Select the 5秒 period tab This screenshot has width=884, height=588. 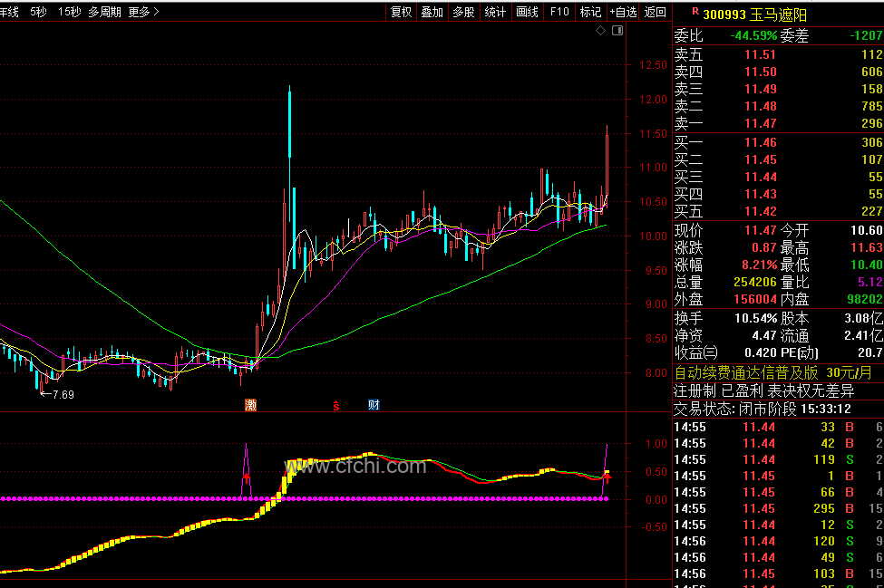click(38, 12)
